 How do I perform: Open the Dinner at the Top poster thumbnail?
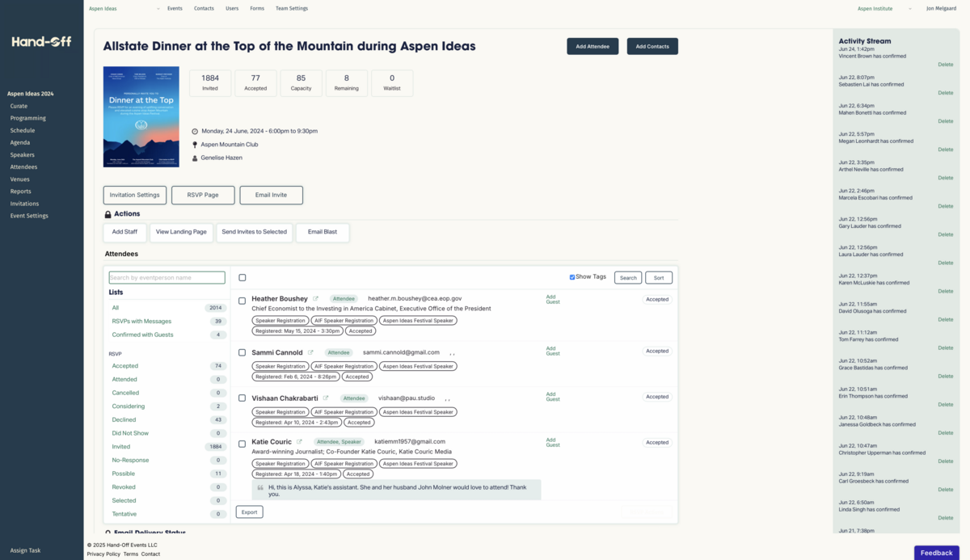tap(141, 117)
